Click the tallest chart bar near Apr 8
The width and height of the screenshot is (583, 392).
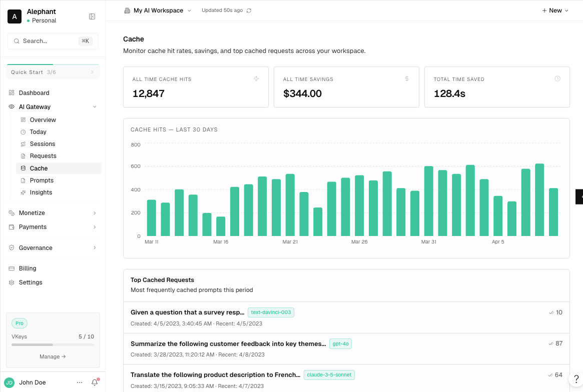point(539,200)
